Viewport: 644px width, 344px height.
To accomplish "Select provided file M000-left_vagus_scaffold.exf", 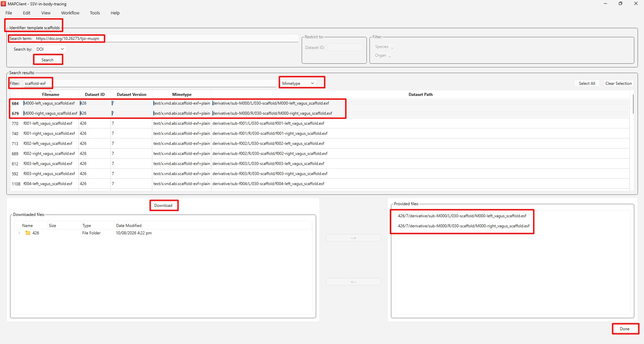I will [x=462, y=216].
